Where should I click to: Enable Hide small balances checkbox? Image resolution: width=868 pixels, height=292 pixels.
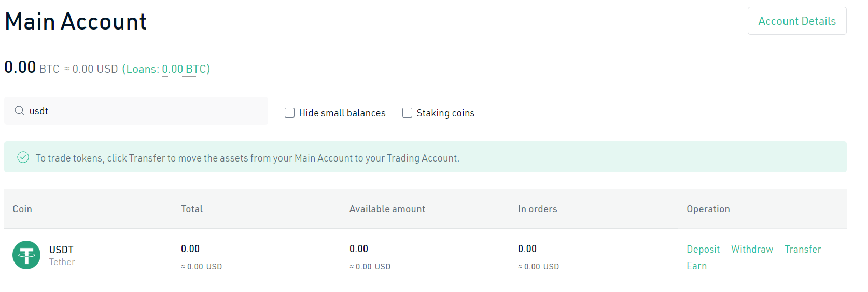pyautogui.click(x=289, y=112)
